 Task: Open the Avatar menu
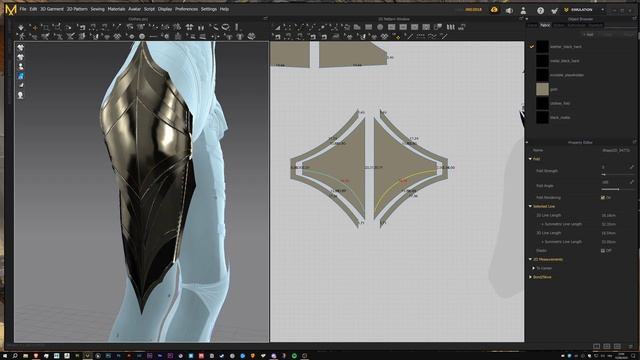(134, 9)
